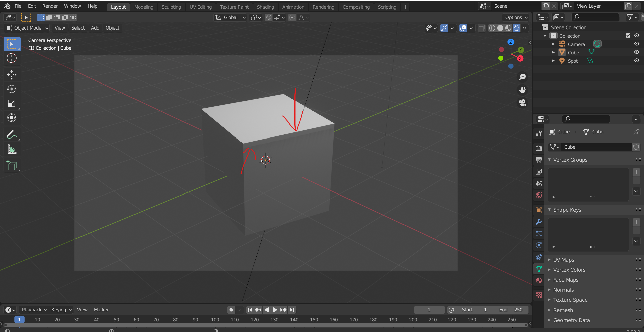Screen dimensions: 644x332
Task: Switch to rendered viewport shading
Action: pyautogui.click(x=517, y=28)
